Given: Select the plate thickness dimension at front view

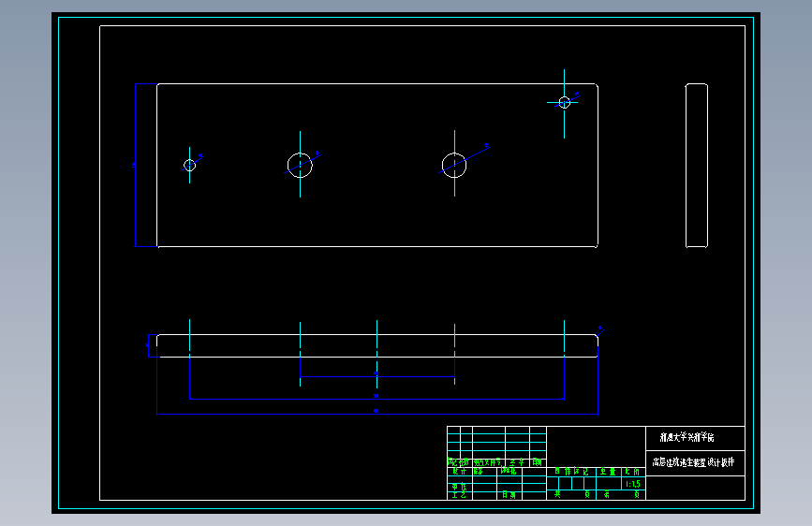Looking at the screenshot, I should click(x=149, y=345).
